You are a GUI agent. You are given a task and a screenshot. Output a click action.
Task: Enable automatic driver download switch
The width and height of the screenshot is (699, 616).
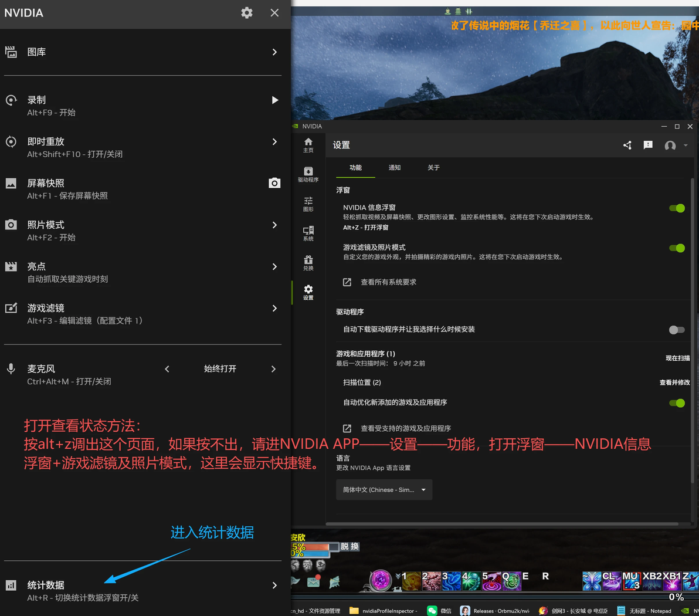pyautogui.click(x=677, y=330)
